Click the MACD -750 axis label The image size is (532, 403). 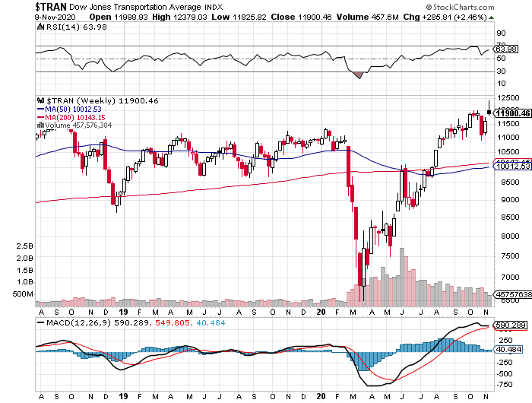[x=505, y=385]
